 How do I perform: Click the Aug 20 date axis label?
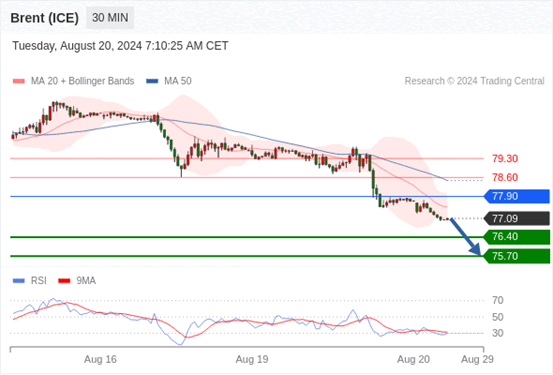[x=413, y=359]
